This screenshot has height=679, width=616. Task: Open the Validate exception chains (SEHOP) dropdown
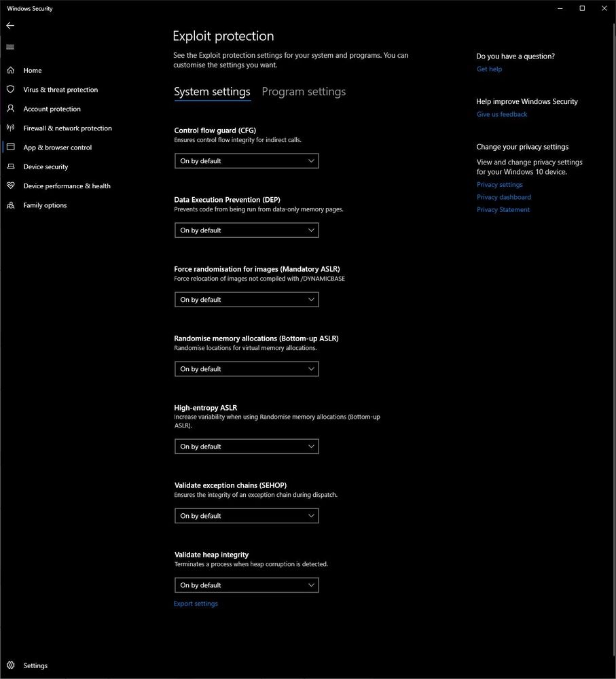(x=247, y=515)
